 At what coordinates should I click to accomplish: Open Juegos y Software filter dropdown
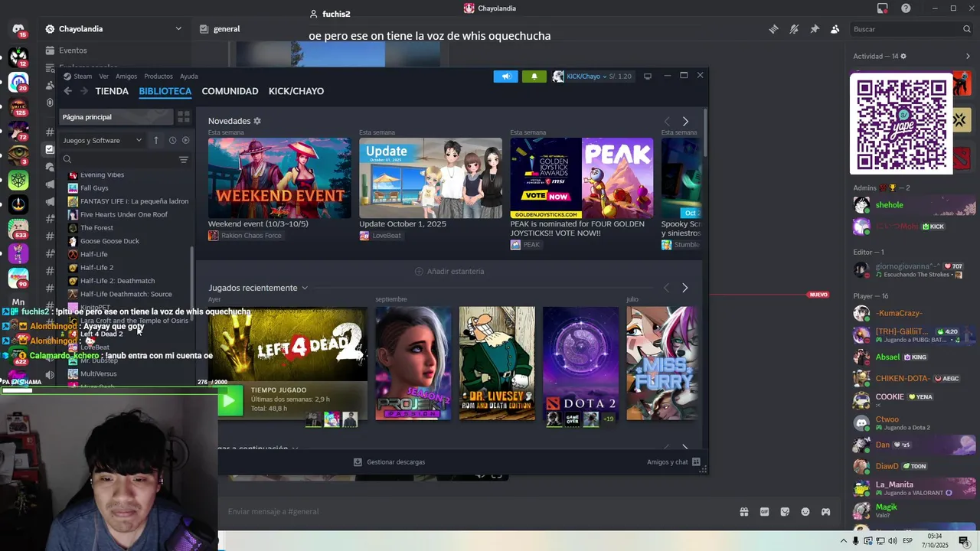103,140
